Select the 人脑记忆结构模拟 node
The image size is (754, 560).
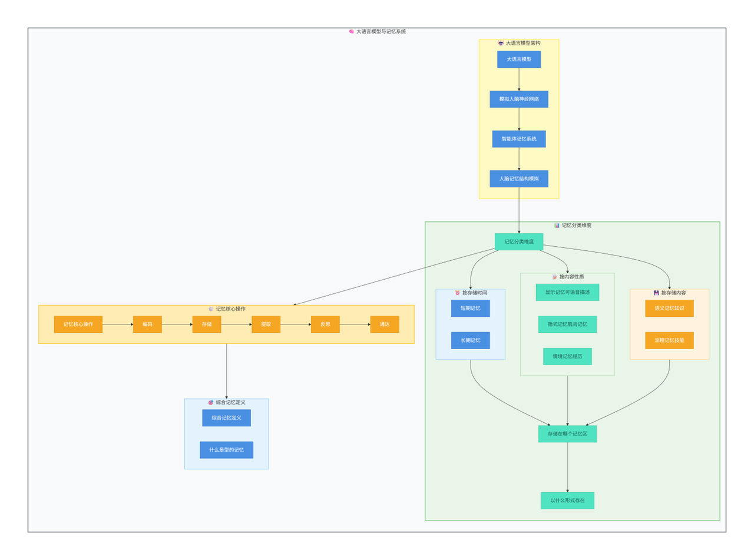[x=519, y=178]
